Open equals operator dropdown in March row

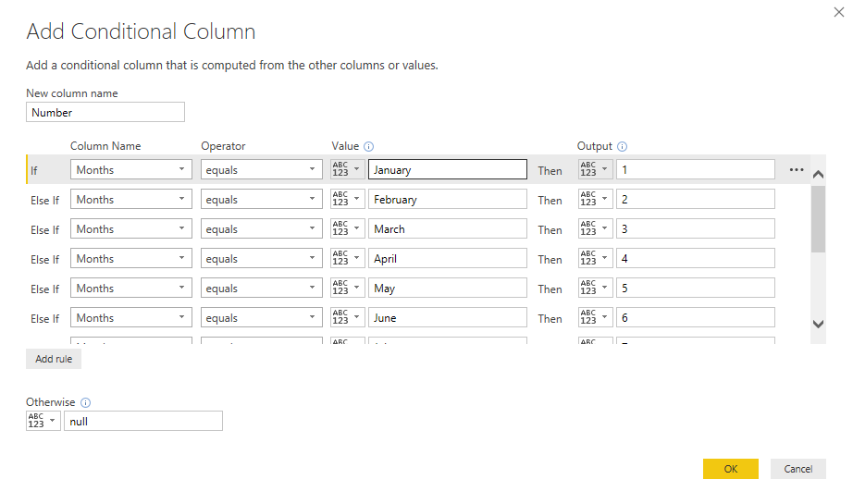coord(262,228)
